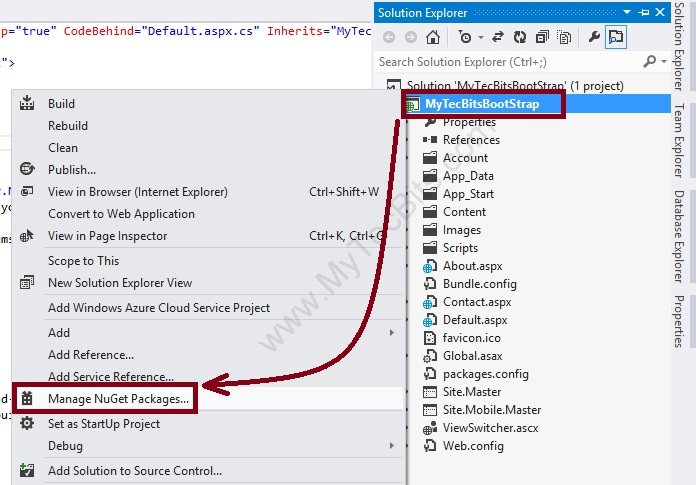
Task: Click the Properties wrench icon
Action: point(594,37)
